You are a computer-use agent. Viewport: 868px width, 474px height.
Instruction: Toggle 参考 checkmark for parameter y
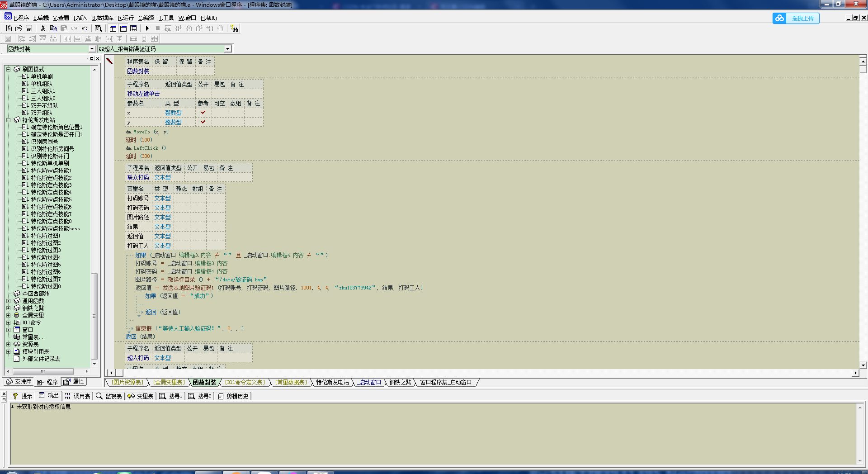tap(203, 122)
